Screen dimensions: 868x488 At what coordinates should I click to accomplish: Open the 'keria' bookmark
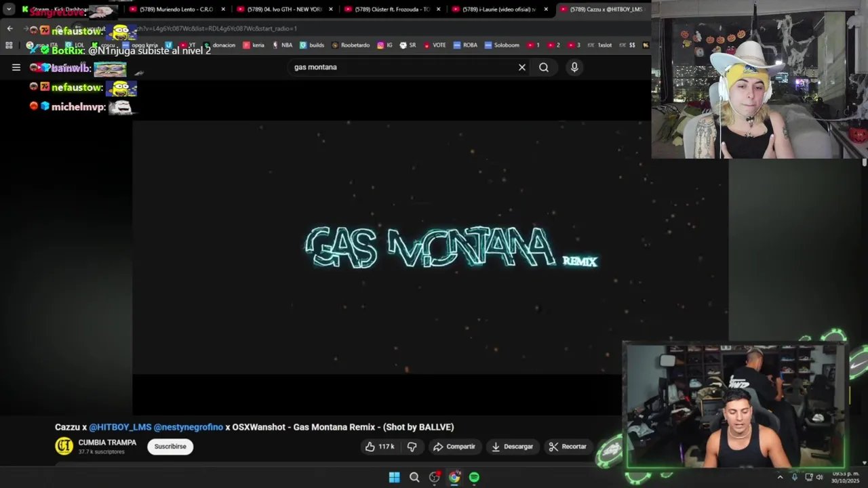click(x=254, y=45)
